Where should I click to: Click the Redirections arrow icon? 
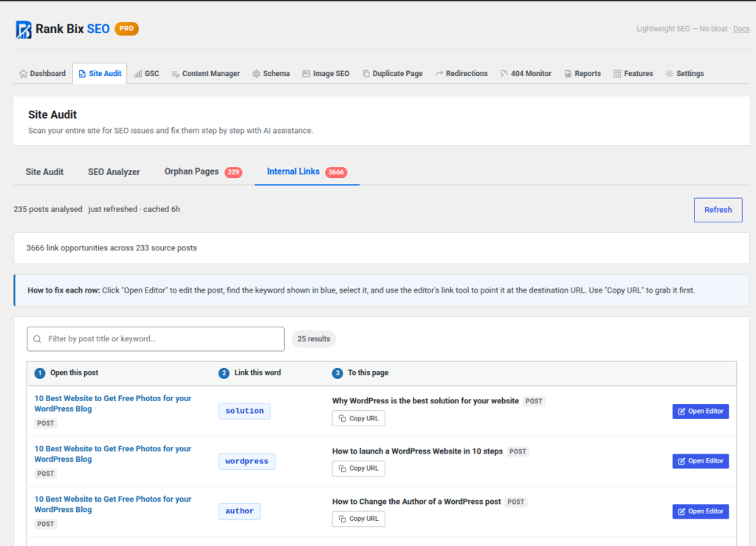pyautogui.click(x=439, y=74)
